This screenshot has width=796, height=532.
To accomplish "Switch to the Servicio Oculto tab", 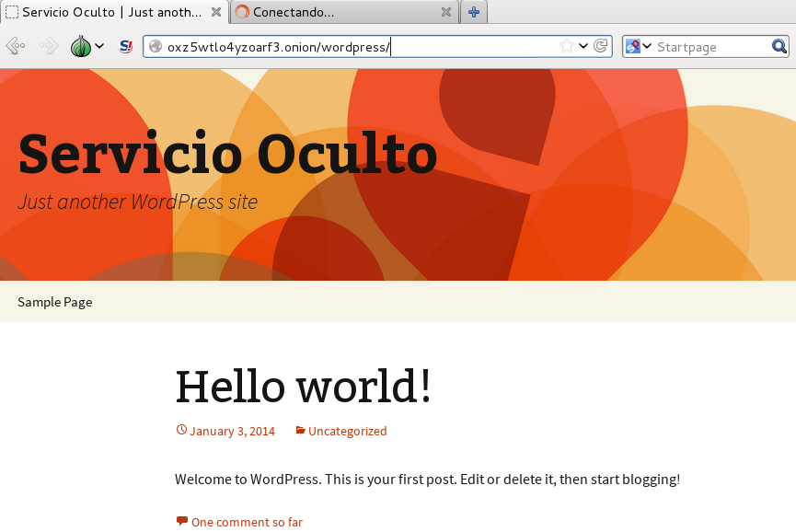I will point(114,12).
